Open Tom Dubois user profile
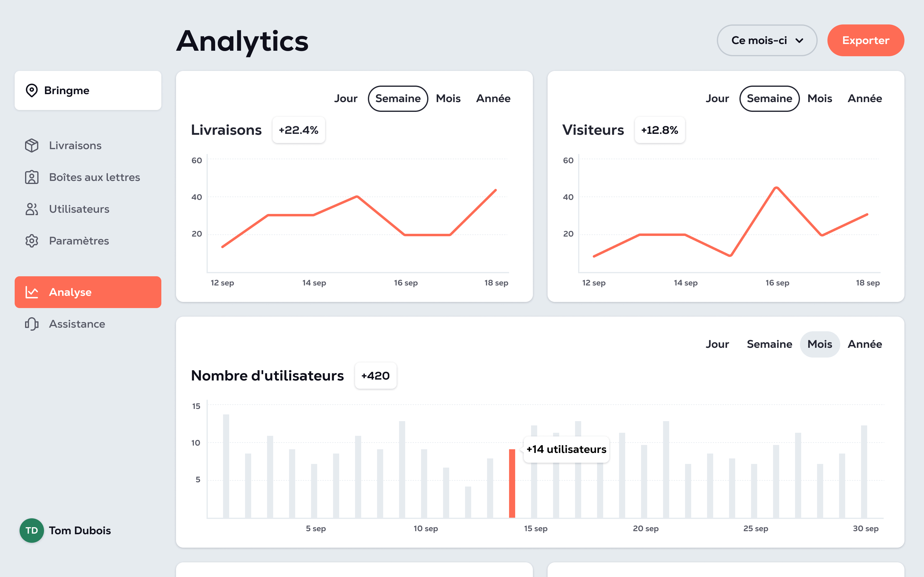This screenshot has height=577, width=924. pyautogui.click(x=65, y=531)
